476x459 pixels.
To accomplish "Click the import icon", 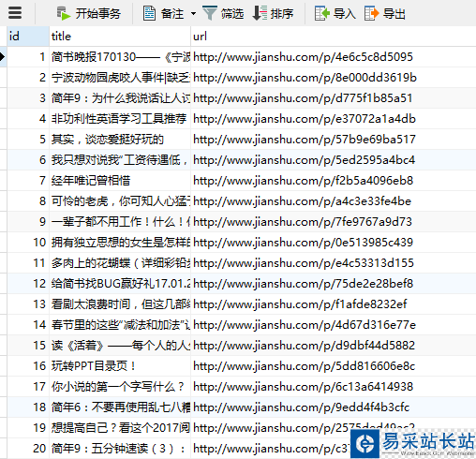I will [x=322, y=13].
